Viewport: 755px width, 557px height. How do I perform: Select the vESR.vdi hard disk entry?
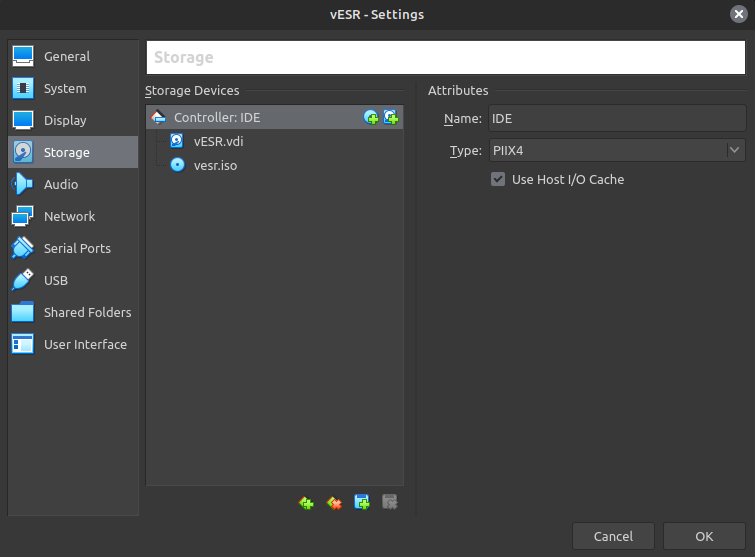[217, 142]
